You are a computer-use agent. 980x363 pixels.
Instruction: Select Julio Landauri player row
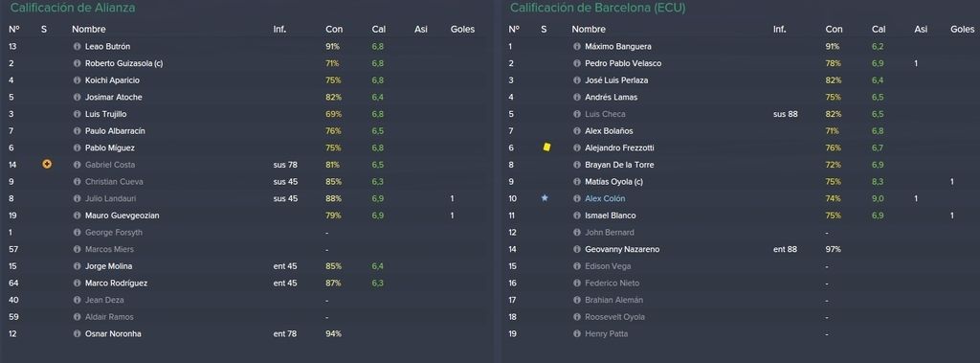coord(245,198)
